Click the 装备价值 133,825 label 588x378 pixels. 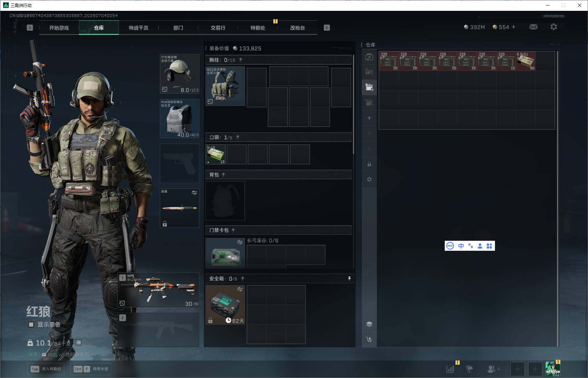point(235,48)
